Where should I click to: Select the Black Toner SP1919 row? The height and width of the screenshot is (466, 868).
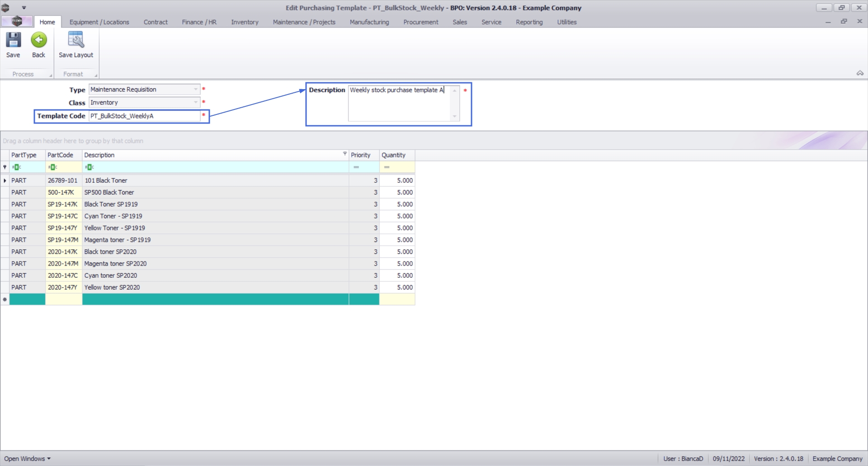tap(215, 204)
